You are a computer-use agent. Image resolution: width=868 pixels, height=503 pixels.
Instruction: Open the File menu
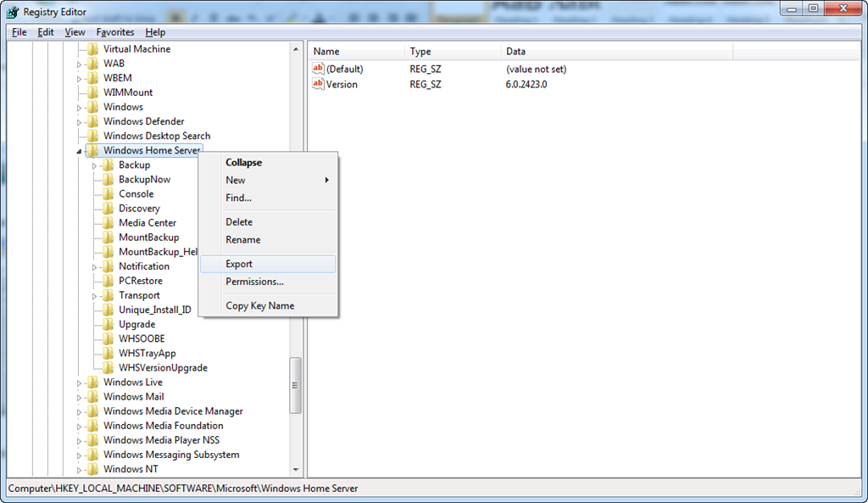click(x=19, y=32)
